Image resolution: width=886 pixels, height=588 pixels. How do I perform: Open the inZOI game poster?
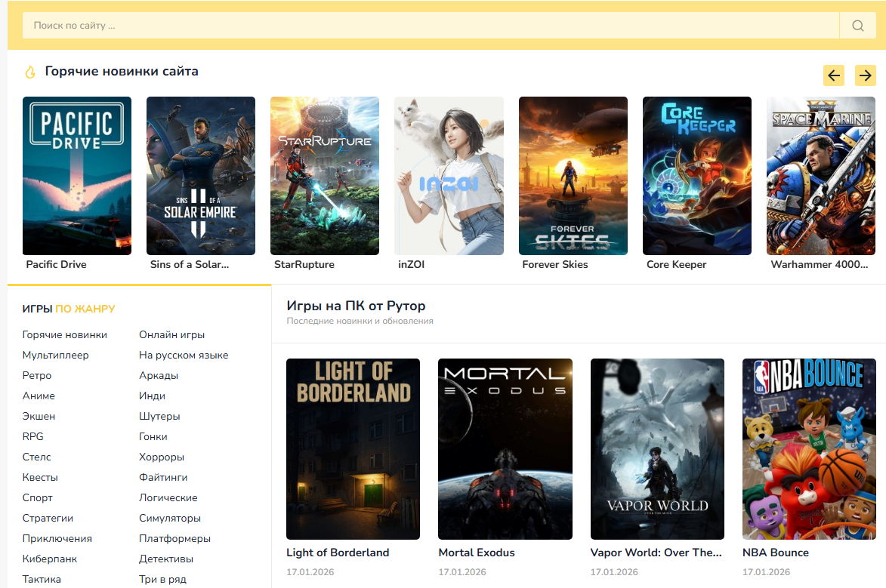tap(449, 176)
